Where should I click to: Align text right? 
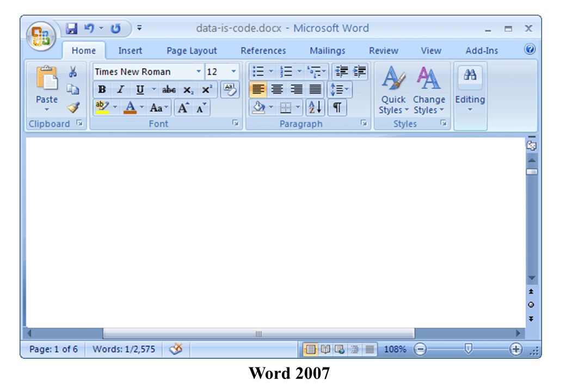pos(296,89)
